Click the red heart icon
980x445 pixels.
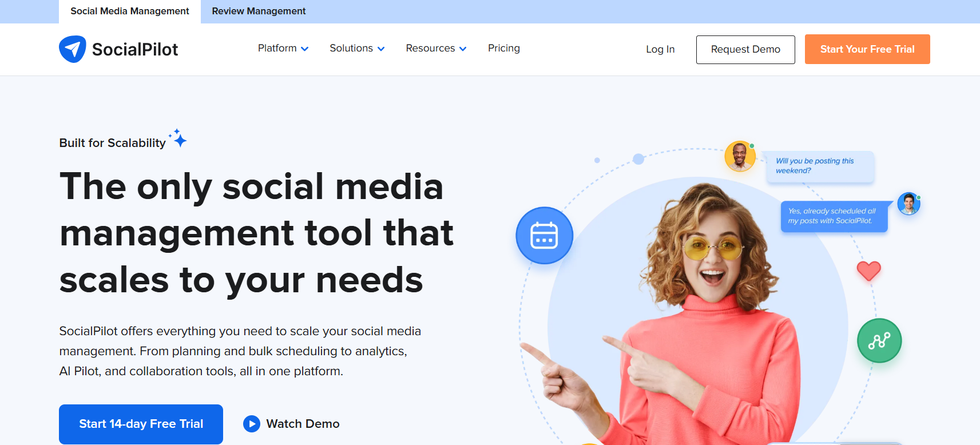click(x=868, y=271)
